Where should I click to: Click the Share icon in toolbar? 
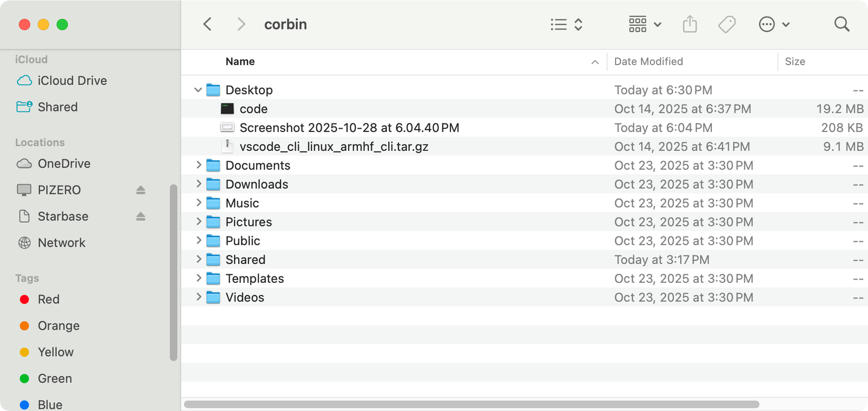[690, 24]
